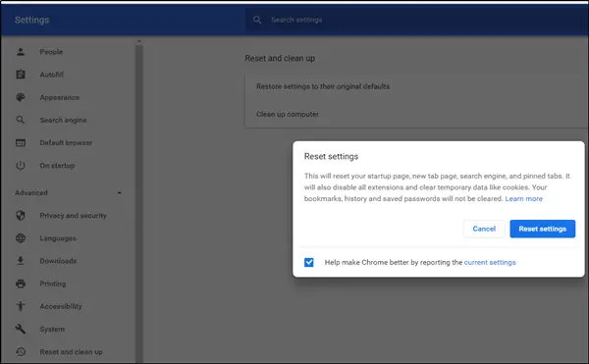Click the Autofill clipboard icon
The width and height of the screenshot is (589, 364).
point(21,75)
